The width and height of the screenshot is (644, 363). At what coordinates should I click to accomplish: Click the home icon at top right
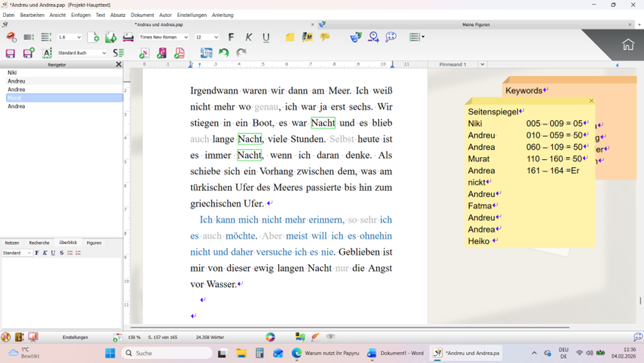(628, 45)
